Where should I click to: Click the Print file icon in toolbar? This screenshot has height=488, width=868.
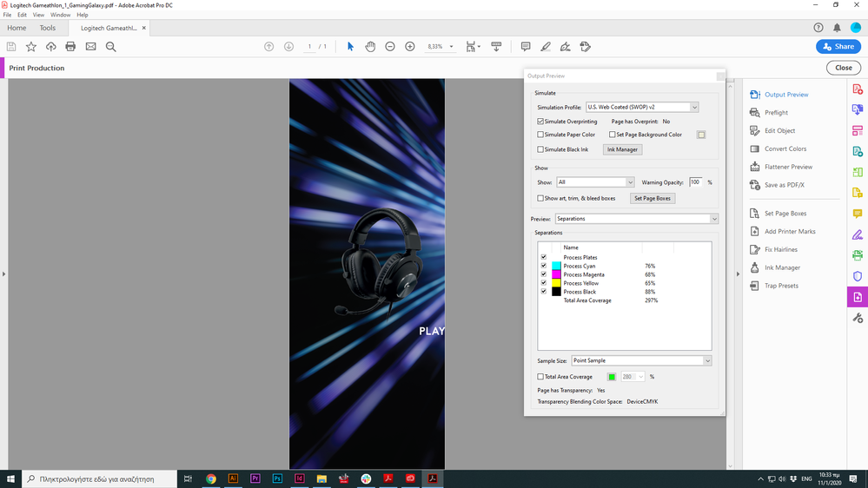(70, 47)
